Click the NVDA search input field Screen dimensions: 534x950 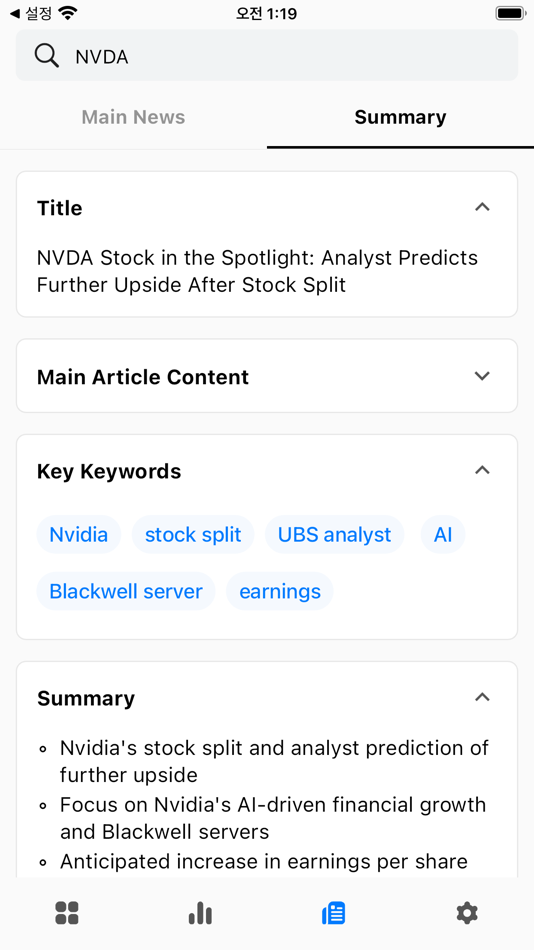click(267, 56)
